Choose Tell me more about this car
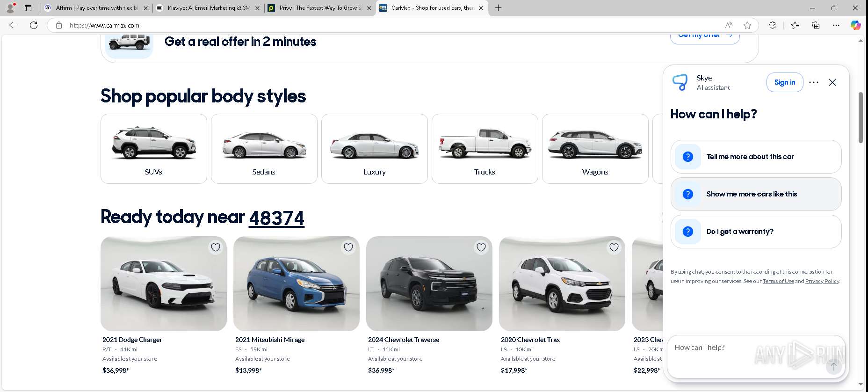The width and height of the screenshot is (868, 392). point(756,157)
